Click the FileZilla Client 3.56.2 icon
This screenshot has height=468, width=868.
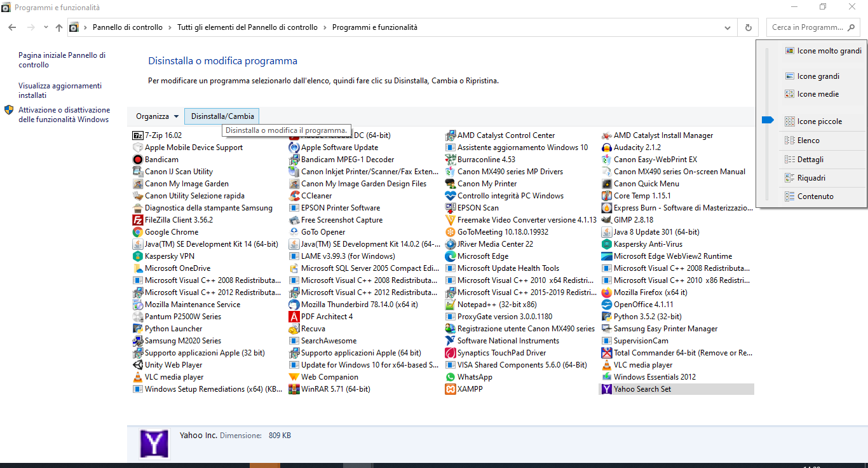(x=138, y=220)
